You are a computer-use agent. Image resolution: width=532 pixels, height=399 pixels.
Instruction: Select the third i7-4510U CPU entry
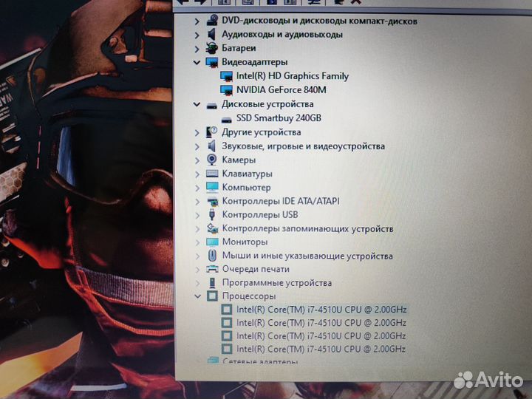[321, 336]
